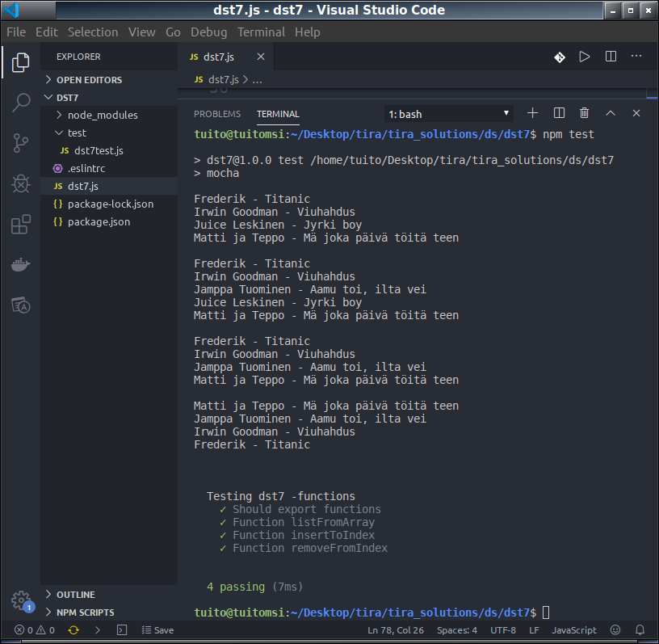
Task: Change end of line sequence LF
Action: click(x=534, y=630)
